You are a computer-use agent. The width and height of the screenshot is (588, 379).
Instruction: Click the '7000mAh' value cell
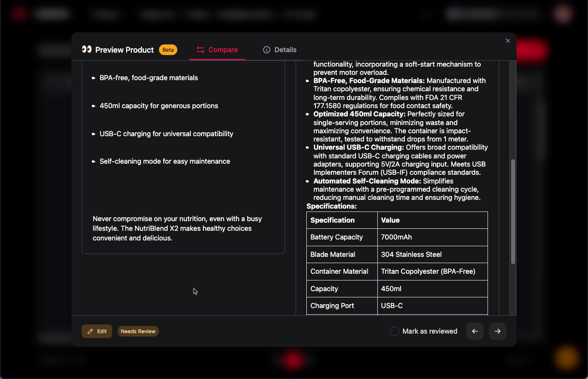tap(432, 237)
